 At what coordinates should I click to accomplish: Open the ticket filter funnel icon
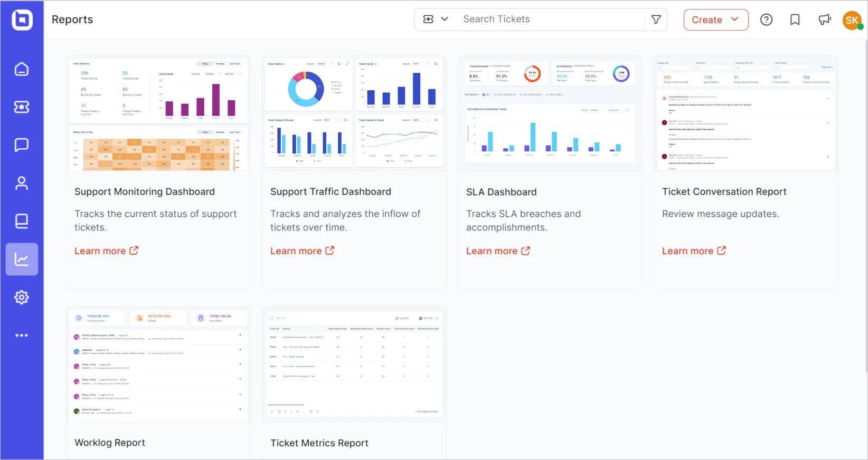click(656, 20)
